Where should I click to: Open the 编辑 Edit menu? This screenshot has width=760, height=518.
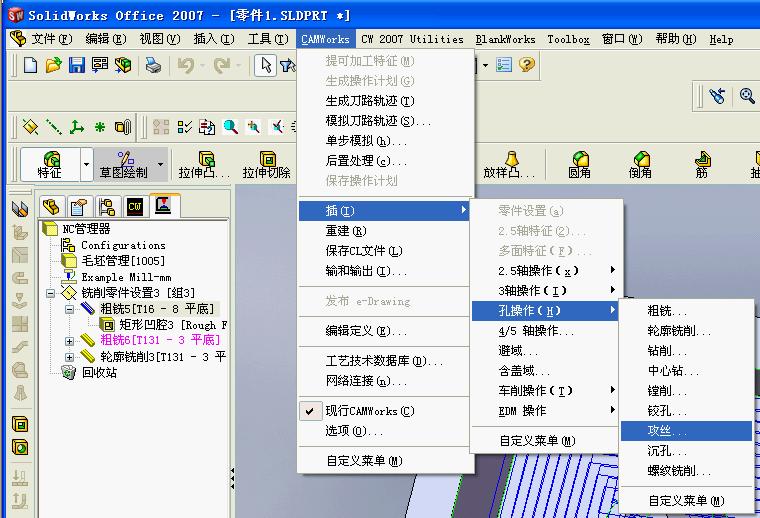coord(106,39)
